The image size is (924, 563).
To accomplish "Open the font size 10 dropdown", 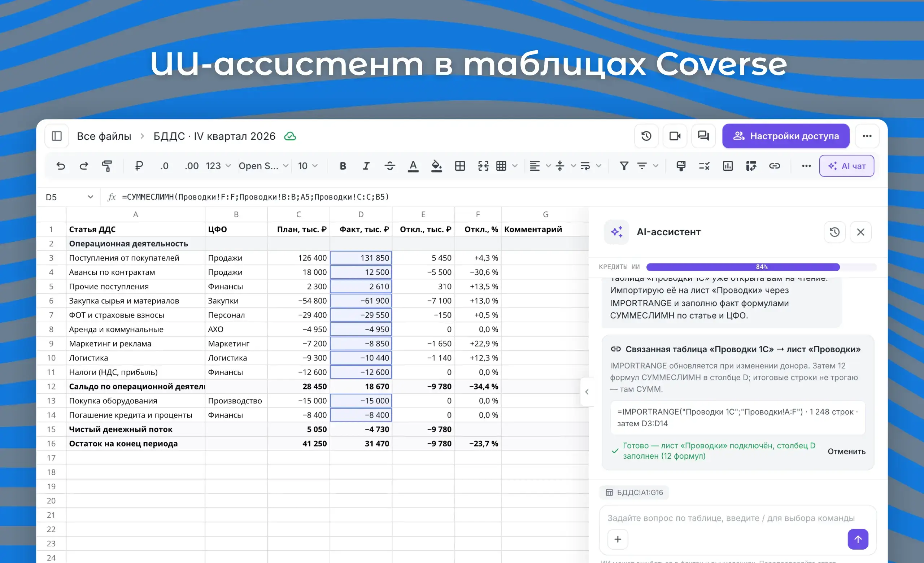I will (x=308, y=166).
